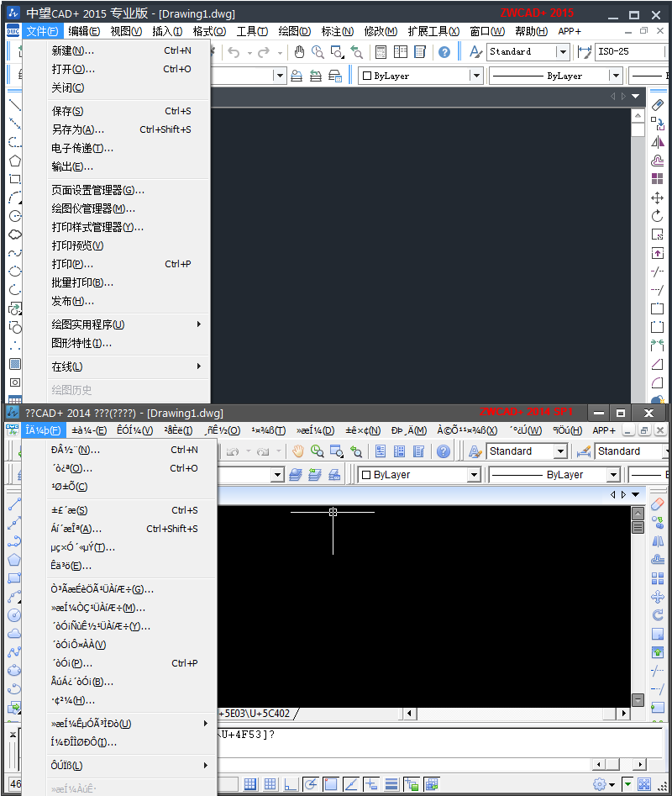
Task: Choose 批量打印(B) from the File menu
Action: coord(128,282)
